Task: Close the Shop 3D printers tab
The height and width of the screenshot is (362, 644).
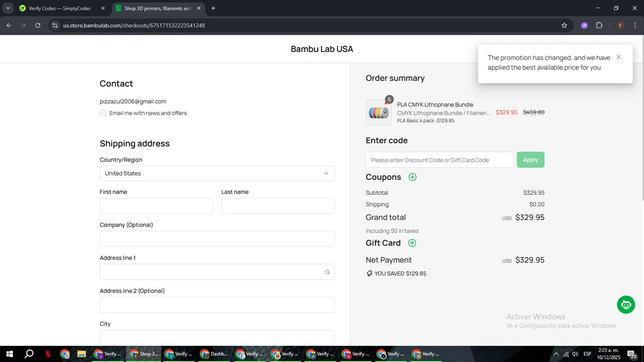Action: (199, 8)
